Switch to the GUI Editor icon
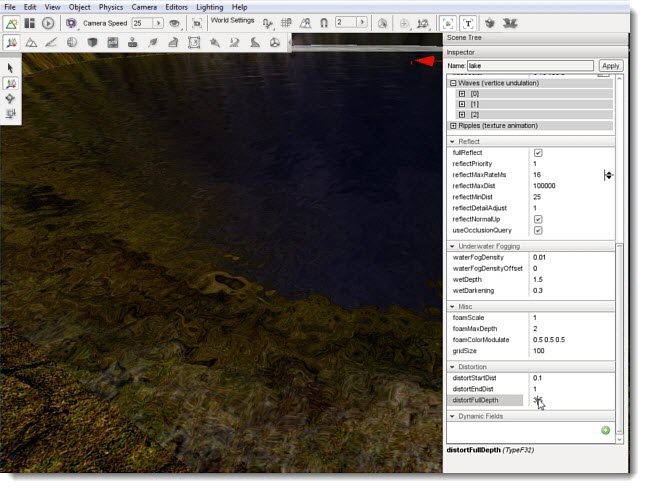The height and width of the screenshot is (488, 645). [x=30, y=23]
